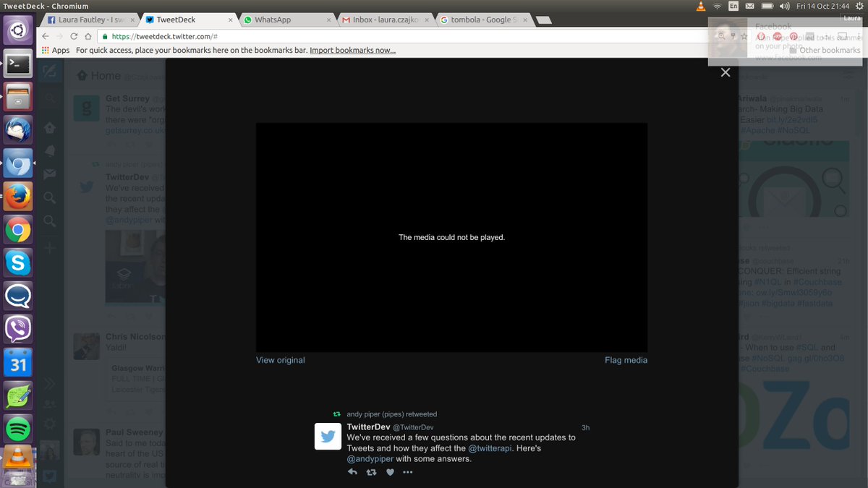868x488 pixels.
Task: Open the calendar 31 app in dock
Action: tap(17, 363)
